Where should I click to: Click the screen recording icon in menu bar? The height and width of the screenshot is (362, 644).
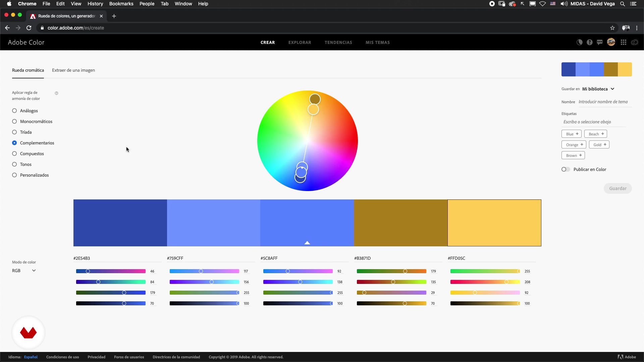492,4
